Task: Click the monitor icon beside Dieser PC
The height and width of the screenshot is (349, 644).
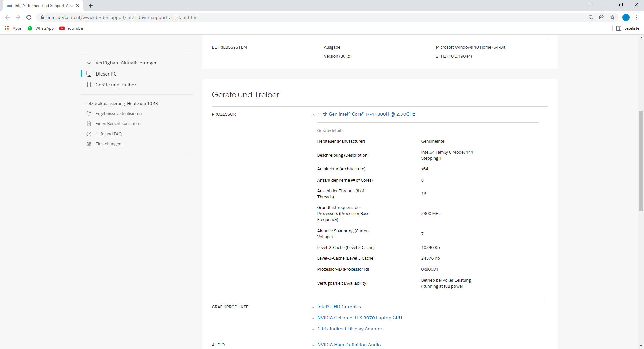Action: tap(89, 74)
